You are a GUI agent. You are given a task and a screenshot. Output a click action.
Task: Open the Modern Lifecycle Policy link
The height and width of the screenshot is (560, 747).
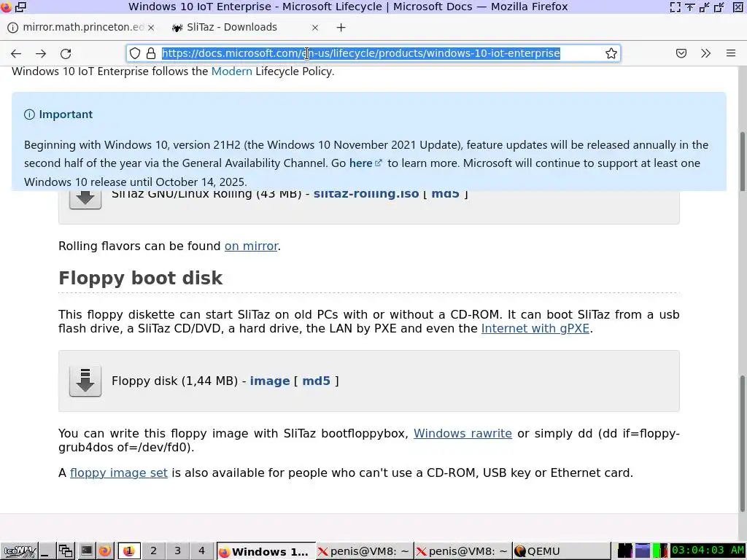[231, 71]
